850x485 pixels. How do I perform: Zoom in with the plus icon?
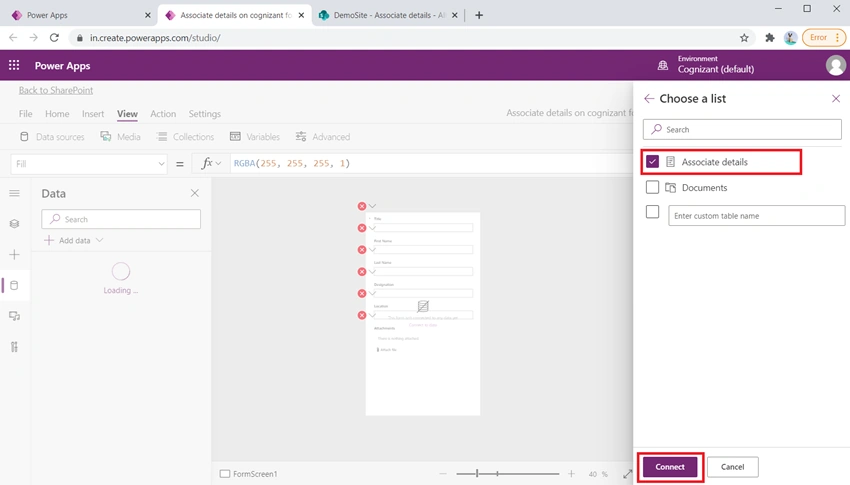pyautogui.click(x=571, y=474)
